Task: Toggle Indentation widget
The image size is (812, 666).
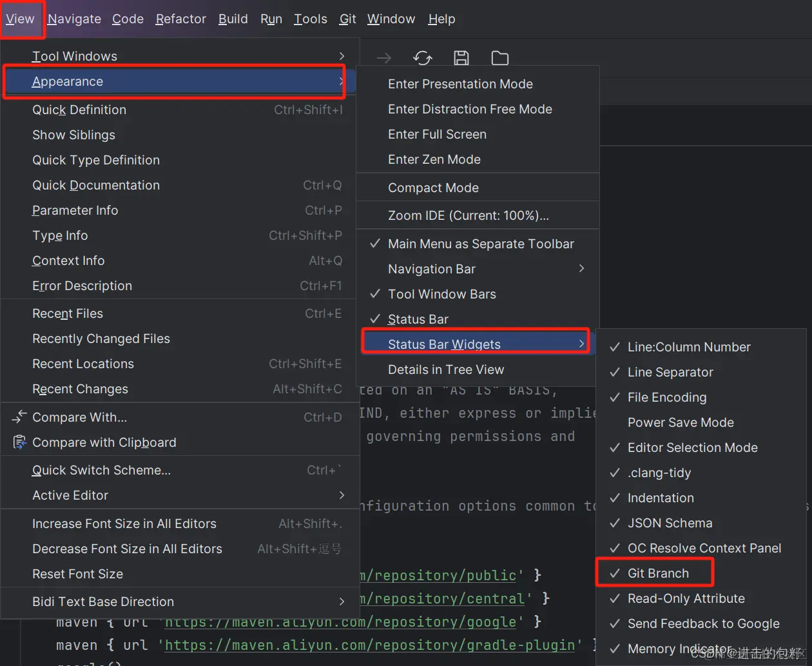Action: point(701,498)
